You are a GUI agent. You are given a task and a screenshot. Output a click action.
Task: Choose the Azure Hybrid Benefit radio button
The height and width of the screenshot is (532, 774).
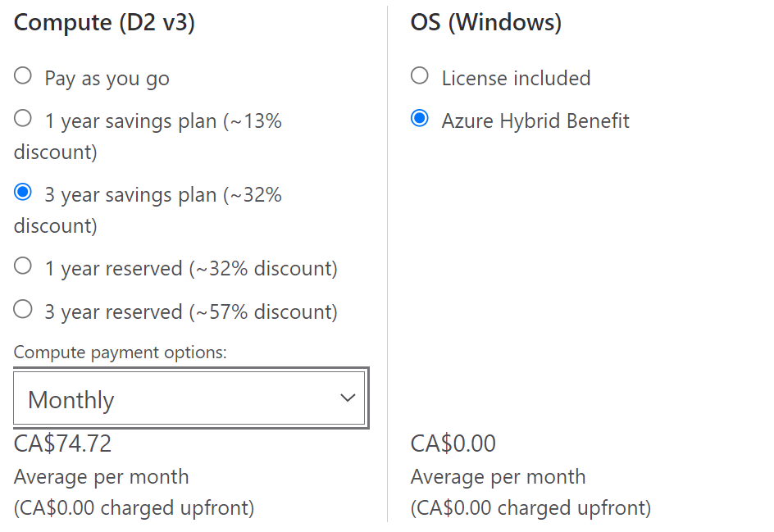pos(420,120)
